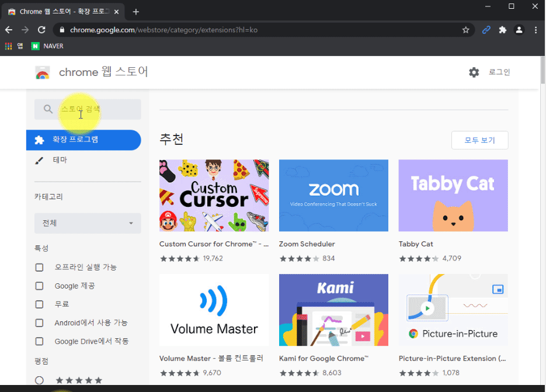Open Picture-in-Picture thumbnail
The height and width of the screenshot is (392, 546).
pyautogui.click(x=453, y=310)
